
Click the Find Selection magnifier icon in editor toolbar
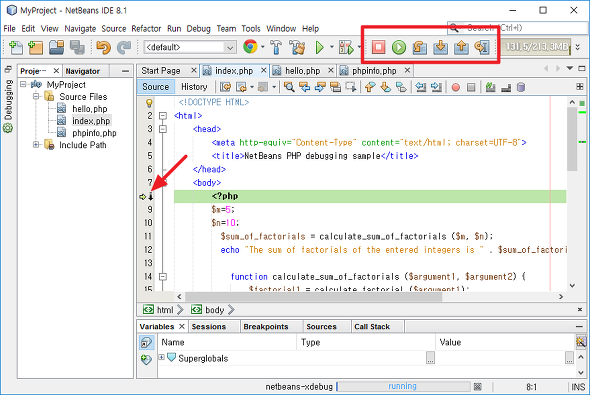coord(289,87)
